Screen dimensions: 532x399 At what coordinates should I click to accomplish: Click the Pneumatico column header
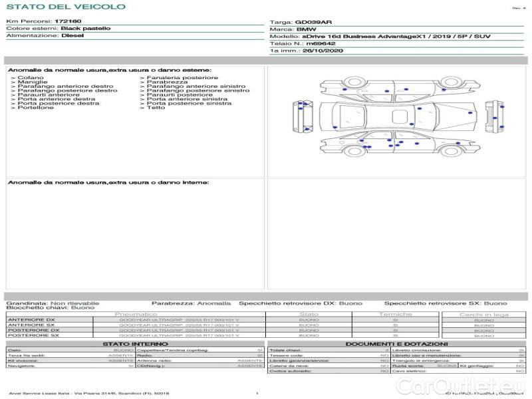coord(136,315)
